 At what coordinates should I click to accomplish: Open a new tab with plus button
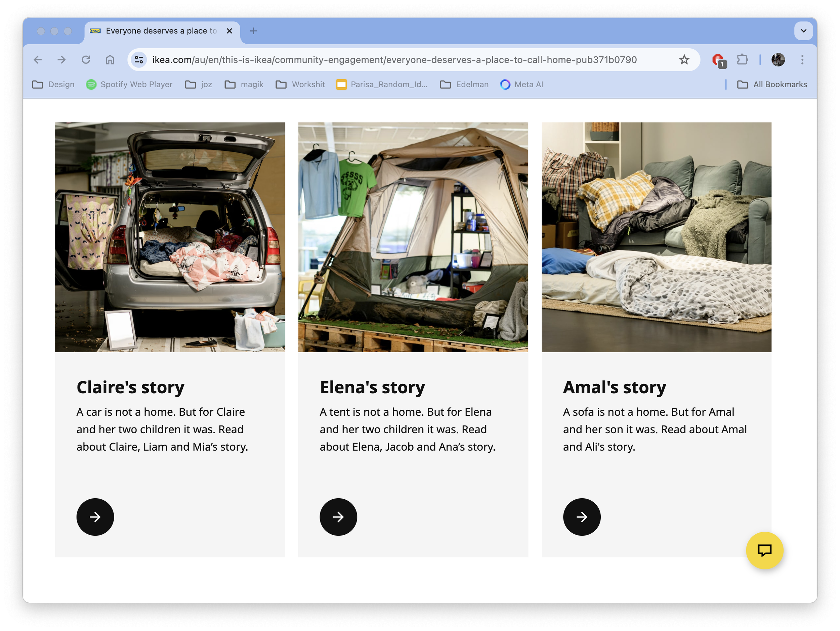click(254, 31)
